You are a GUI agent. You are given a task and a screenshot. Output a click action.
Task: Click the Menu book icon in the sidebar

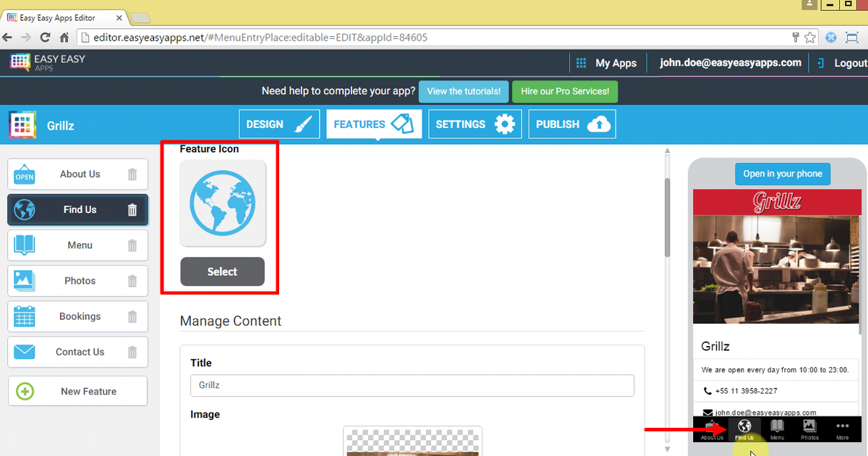click(x=24, y=245)
